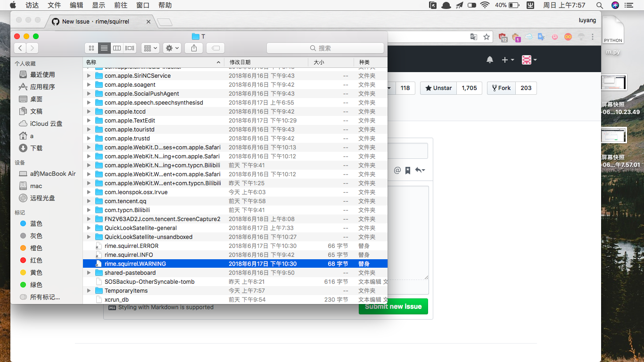Open the 文件 menu
The image size is (644, 362).
(x=55, y=5)
